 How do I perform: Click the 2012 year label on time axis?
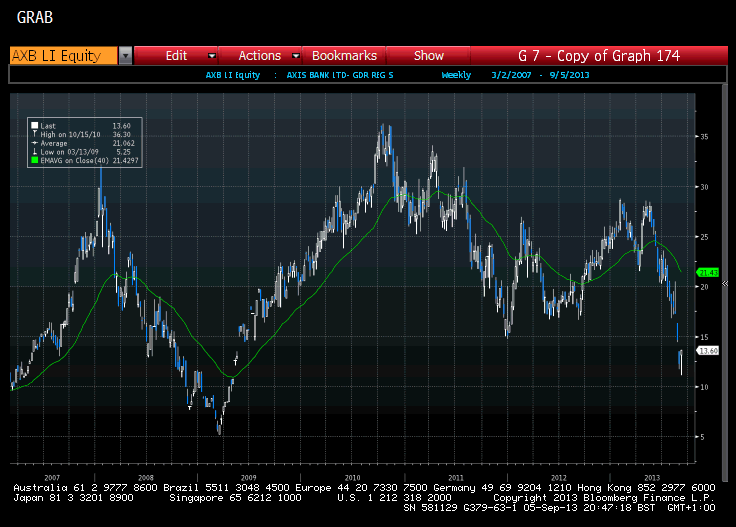click(559, 478)
